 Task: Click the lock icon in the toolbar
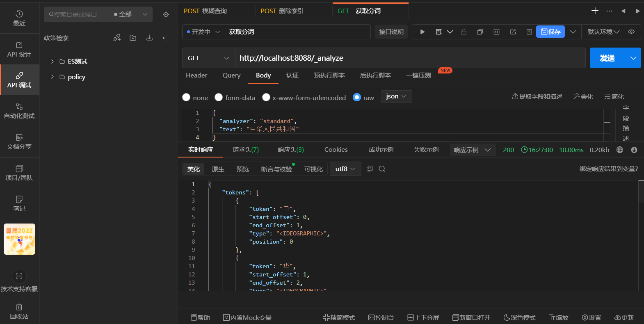pos(464,32)
